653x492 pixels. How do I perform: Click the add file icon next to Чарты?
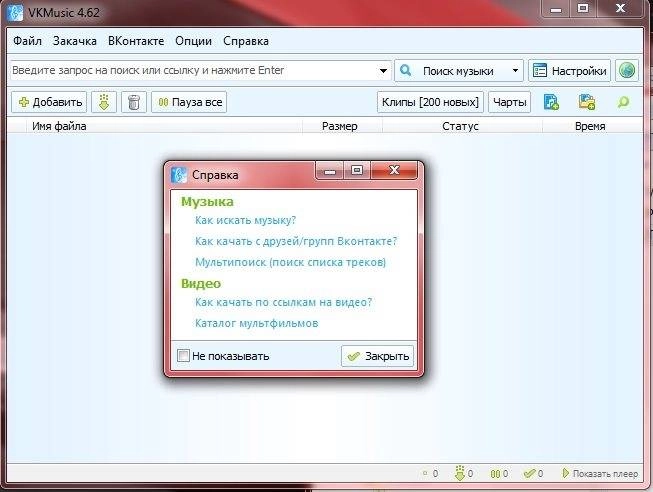(x=551, y=102)
